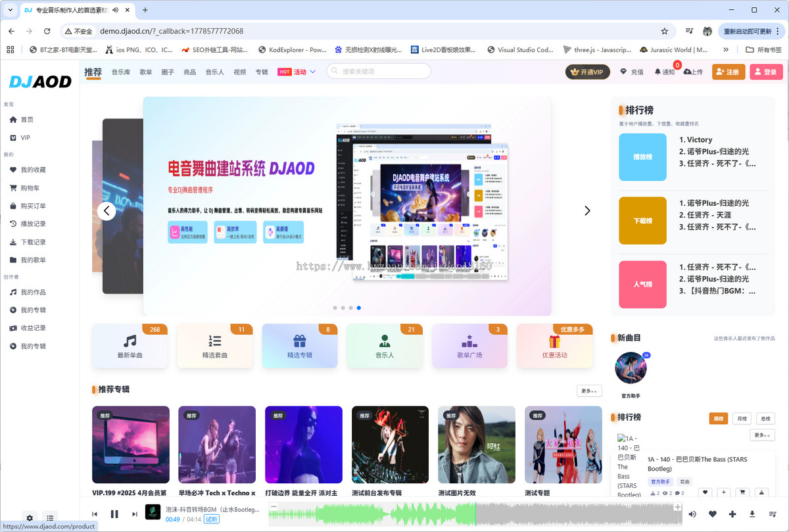
Task: Open the 播放榜 blue chart tile
Action: click(642, 157)
